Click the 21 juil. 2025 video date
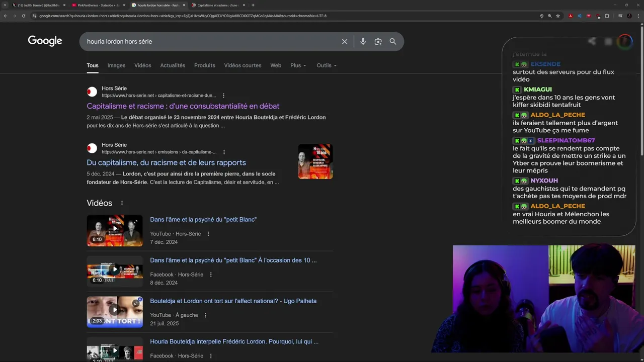The width and height of the screenshot is (644, 362). [165, 323]
